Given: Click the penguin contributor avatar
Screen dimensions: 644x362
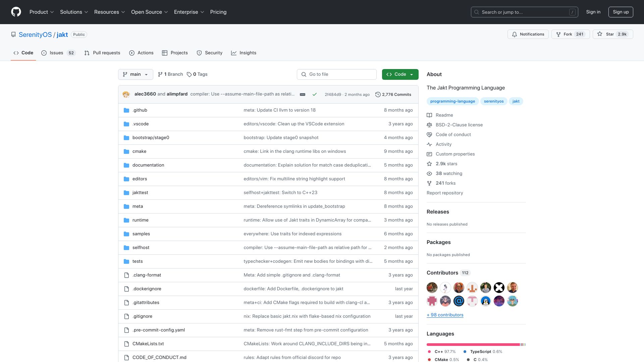Looking at the screenshot, I should [486, 301].
